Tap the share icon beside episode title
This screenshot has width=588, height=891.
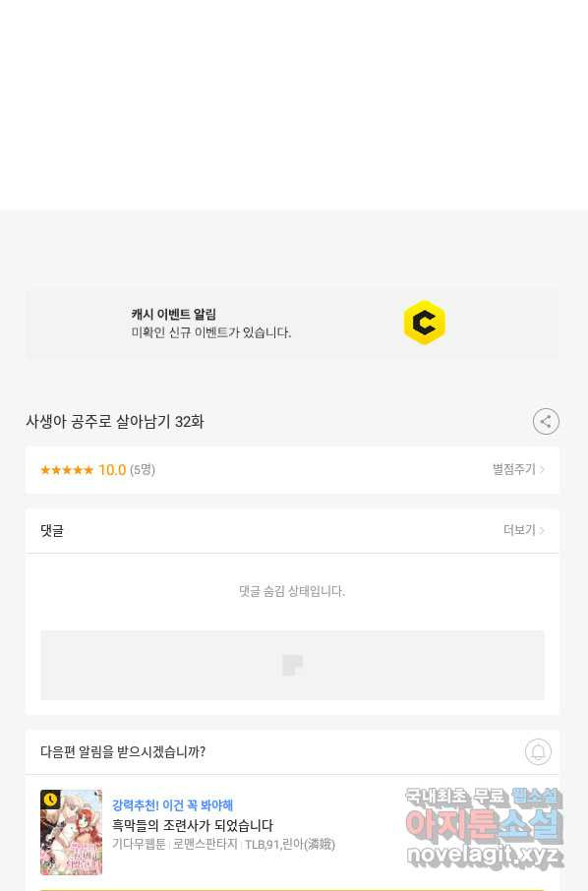coord(546,422)
